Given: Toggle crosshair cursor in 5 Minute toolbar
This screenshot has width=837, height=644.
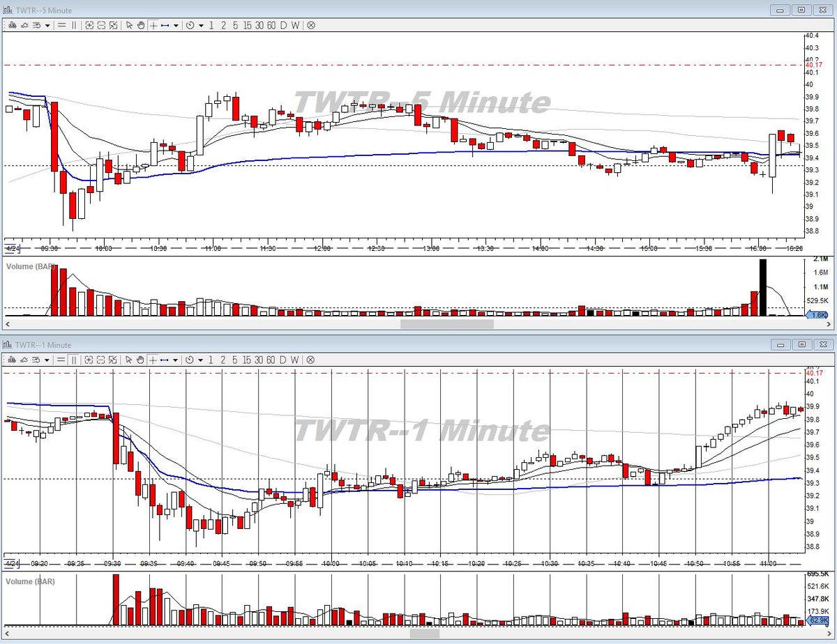Looking at the screenshot, I should [153, 25].
